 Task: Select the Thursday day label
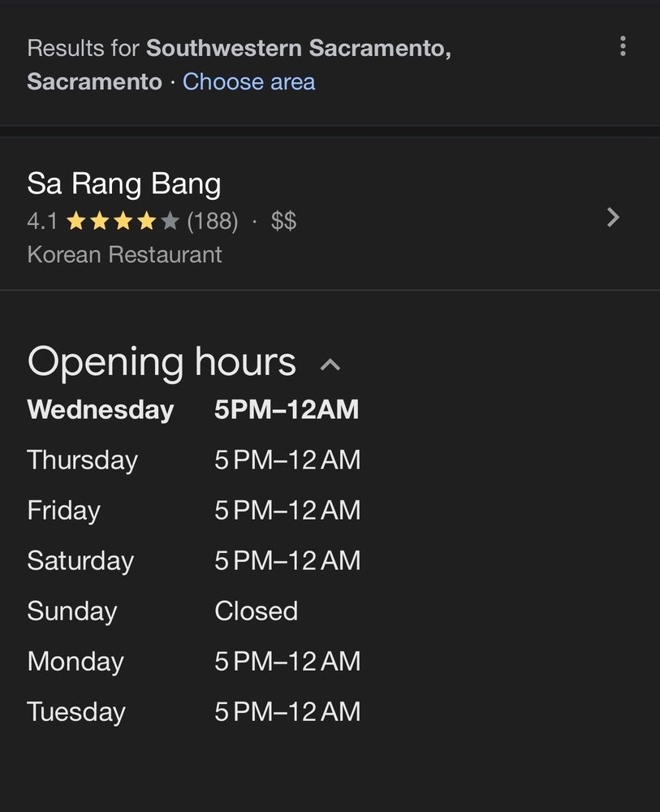coord(82,460)
